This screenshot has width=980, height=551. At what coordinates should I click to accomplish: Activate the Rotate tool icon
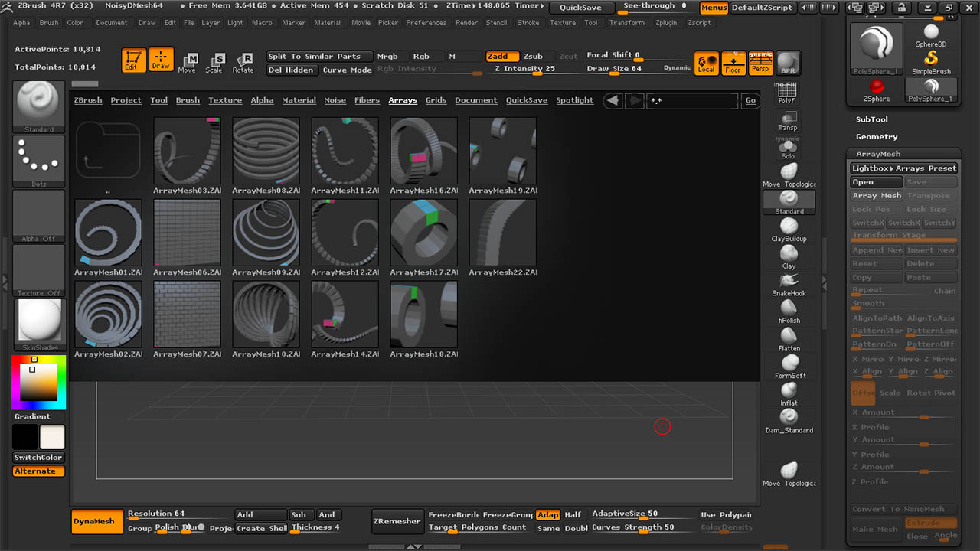pyautogui.click(x=243, y=62)
